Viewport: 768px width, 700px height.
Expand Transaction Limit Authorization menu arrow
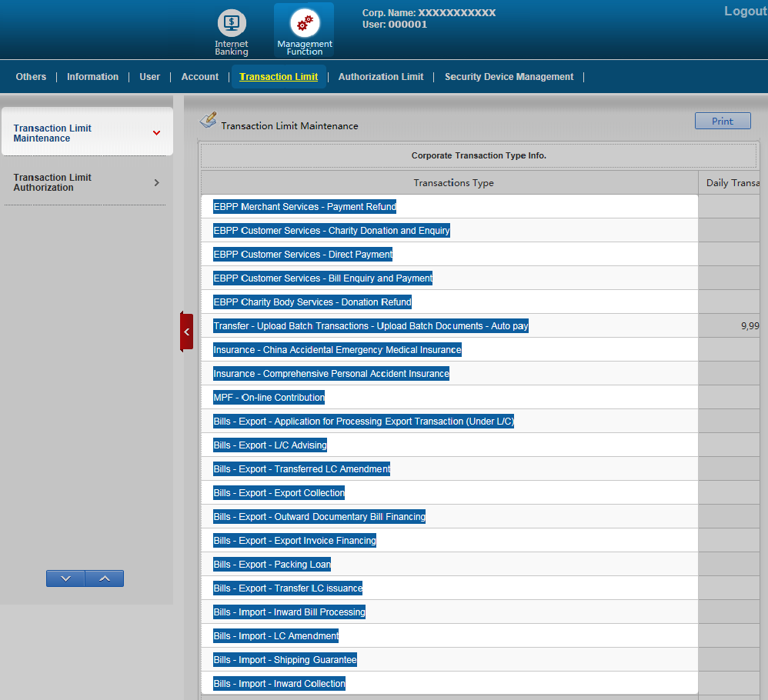point(157,182)
